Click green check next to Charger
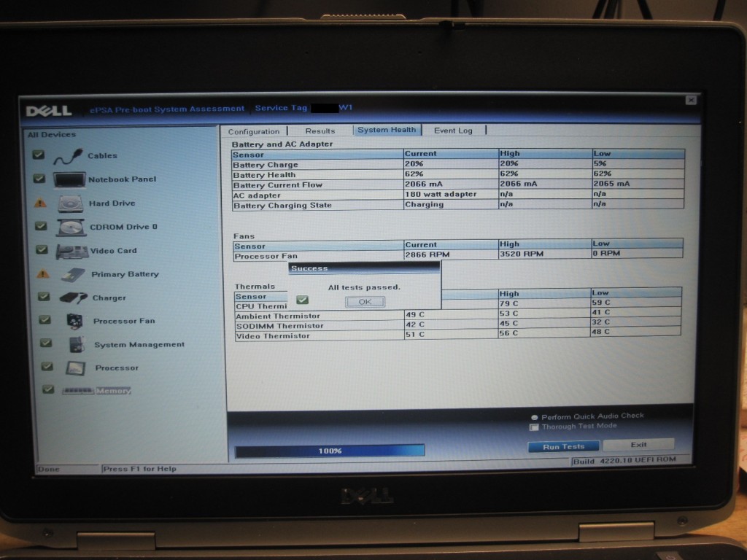Viewport: 747px width, 560px height. coord(44,296)
